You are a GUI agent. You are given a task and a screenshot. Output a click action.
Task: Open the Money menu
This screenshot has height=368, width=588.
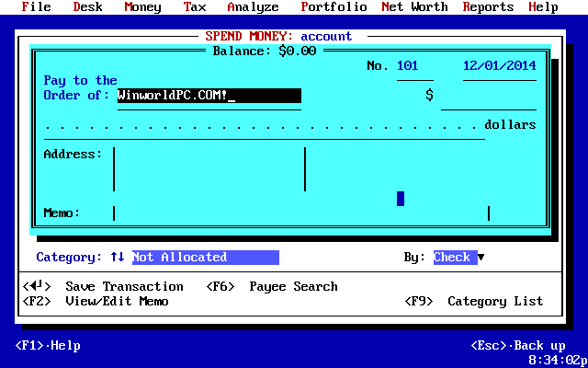tap(143, 6)
